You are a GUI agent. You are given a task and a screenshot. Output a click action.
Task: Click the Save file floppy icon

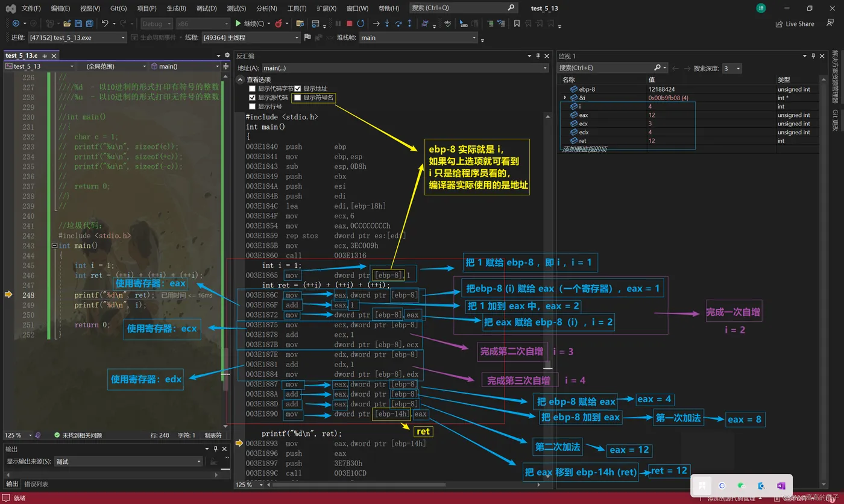point(78,24)
